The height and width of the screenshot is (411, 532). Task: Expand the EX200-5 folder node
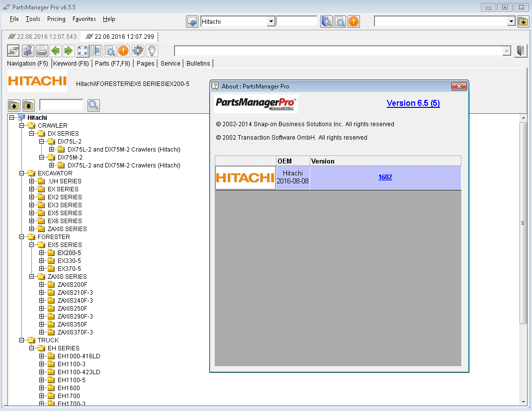42,253
